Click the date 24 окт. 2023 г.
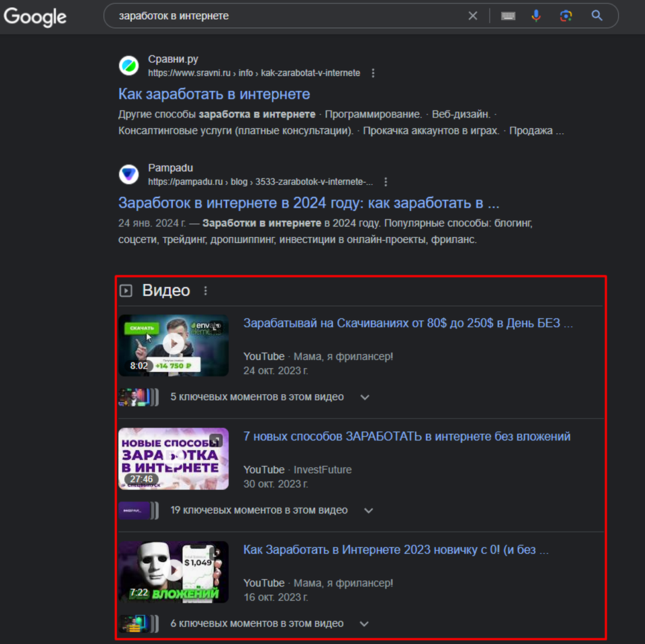This screenshot has height=644, width=645. (275, 371)
